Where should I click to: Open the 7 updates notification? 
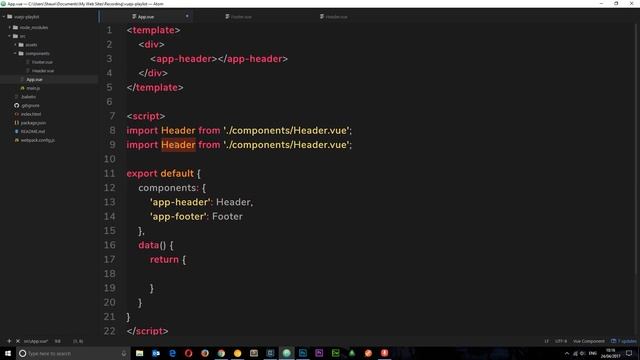coord(624,341)
